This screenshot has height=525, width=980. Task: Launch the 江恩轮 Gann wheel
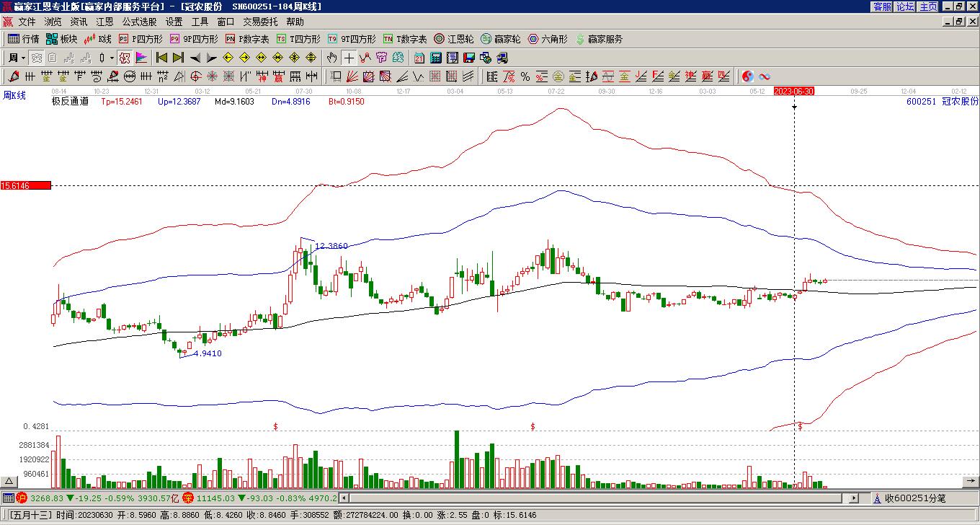click(x=453, y=39)
